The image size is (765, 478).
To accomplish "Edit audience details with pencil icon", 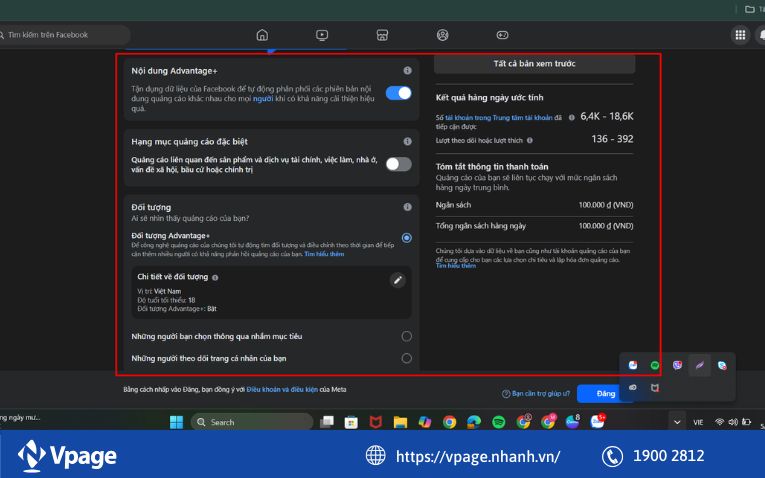I will coord(398,280).
